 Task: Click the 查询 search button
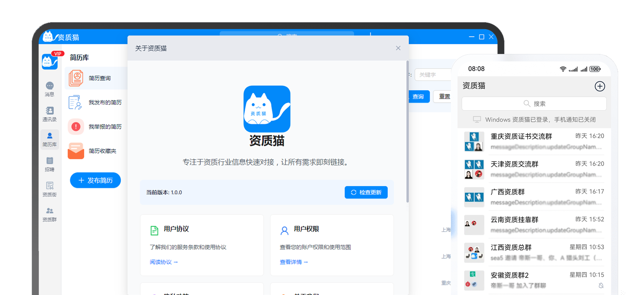click(x=419, y=96)
